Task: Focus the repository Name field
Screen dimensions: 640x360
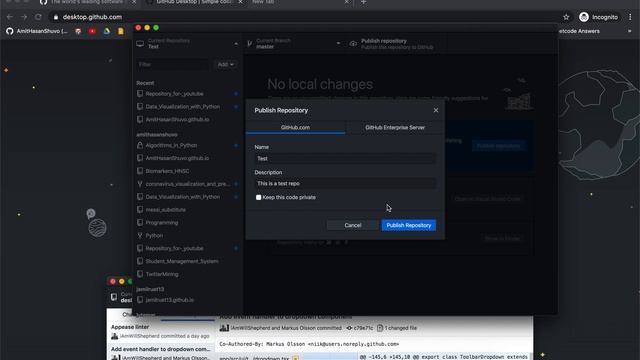Action: [x=345, y=158]
